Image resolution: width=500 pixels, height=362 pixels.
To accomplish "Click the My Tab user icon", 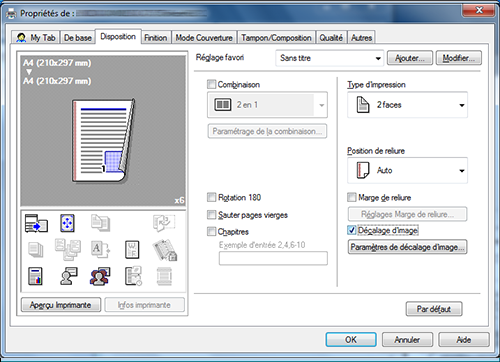I will click(21, 38).
